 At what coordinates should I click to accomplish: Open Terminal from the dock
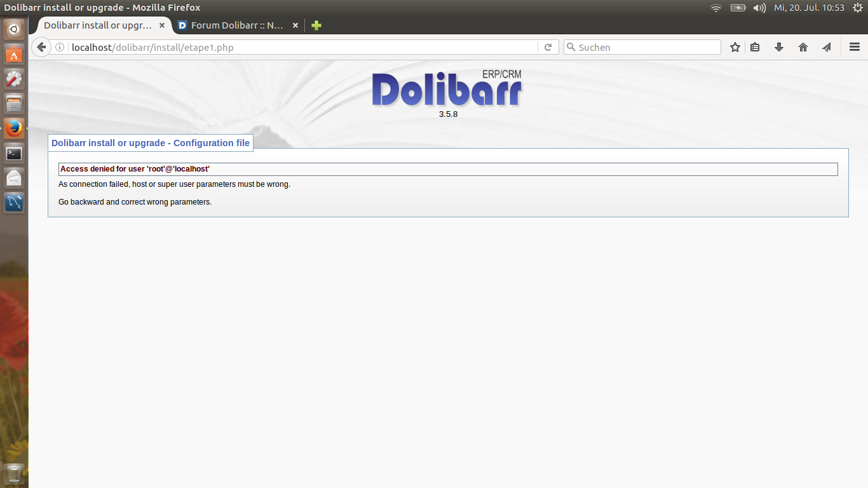(14, 153)
